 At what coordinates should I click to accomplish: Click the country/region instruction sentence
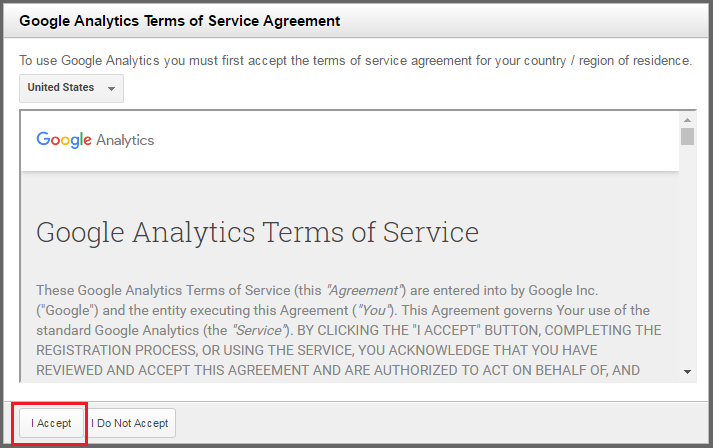click(355, 61)
